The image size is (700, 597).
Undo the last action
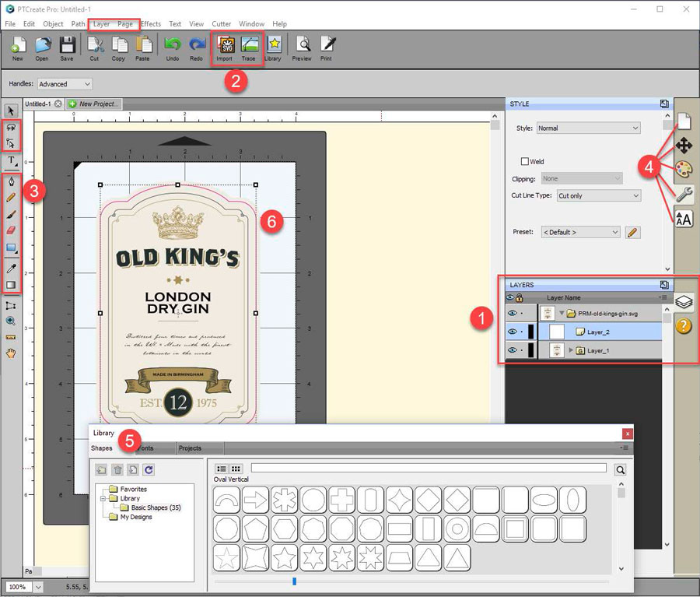pyautogui.click(x=173, y=48)
